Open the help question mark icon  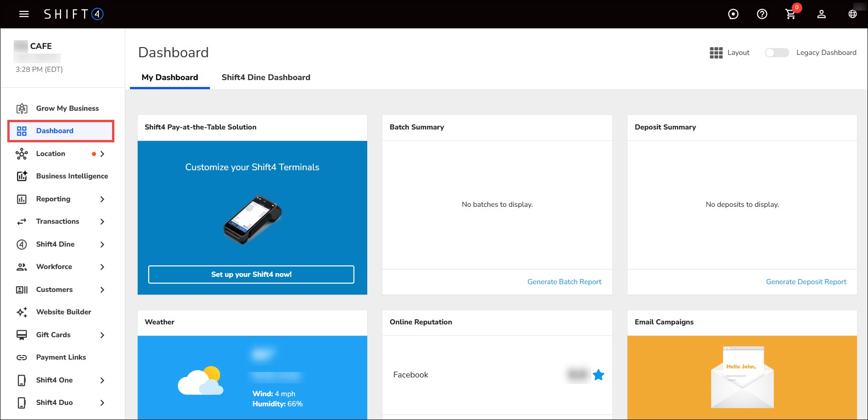762,14
